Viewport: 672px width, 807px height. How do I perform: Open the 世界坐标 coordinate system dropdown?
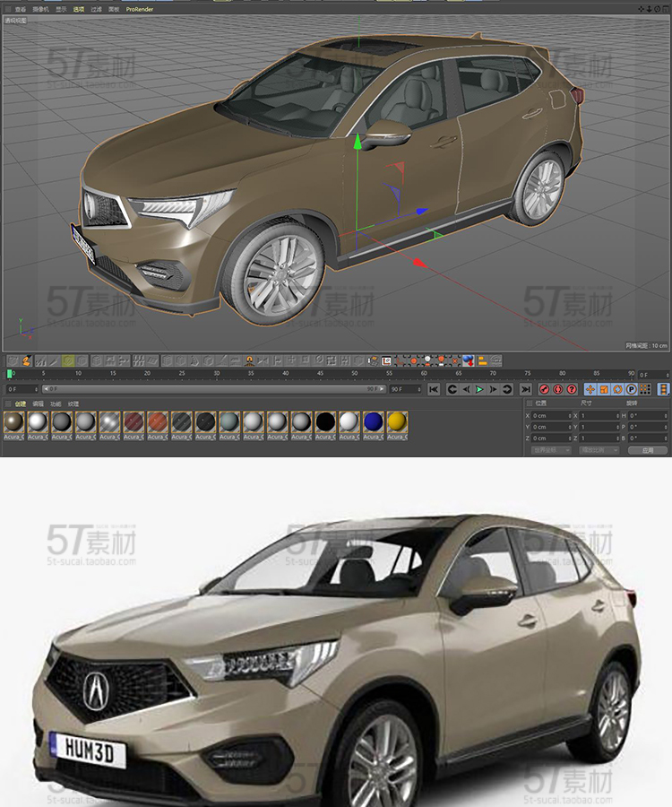pos(551,450)
